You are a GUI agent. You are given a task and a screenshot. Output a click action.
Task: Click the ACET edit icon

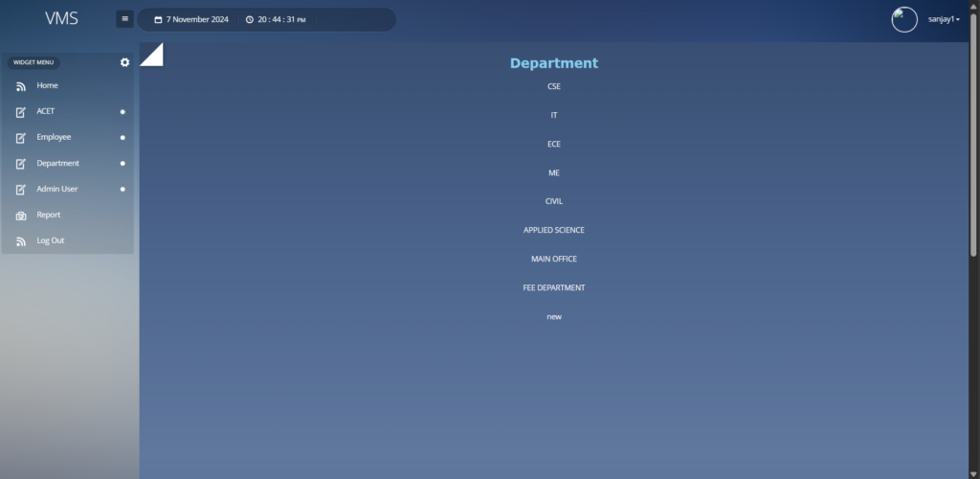[x=21, y=112]
